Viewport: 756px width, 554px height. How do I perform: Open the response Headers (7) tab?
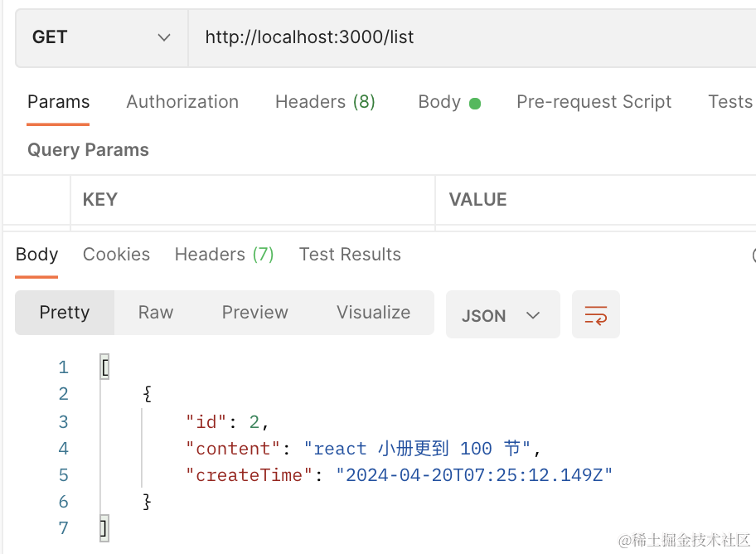[224, 255]
